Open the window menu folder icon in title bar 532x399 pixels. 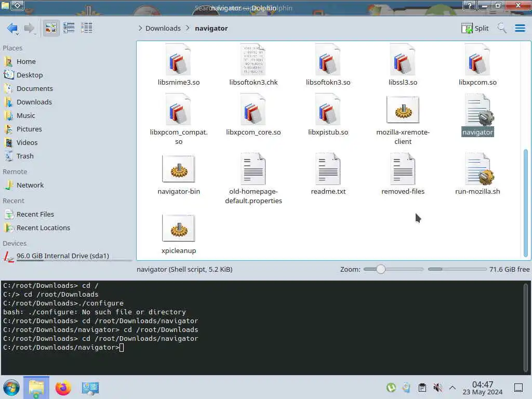point(5,5)
